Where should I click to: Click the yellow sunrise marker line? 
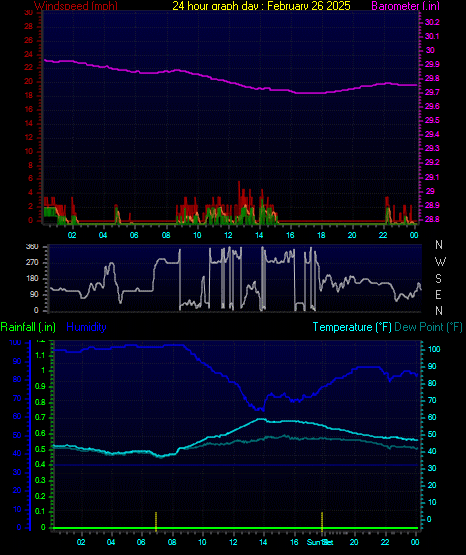156,521
